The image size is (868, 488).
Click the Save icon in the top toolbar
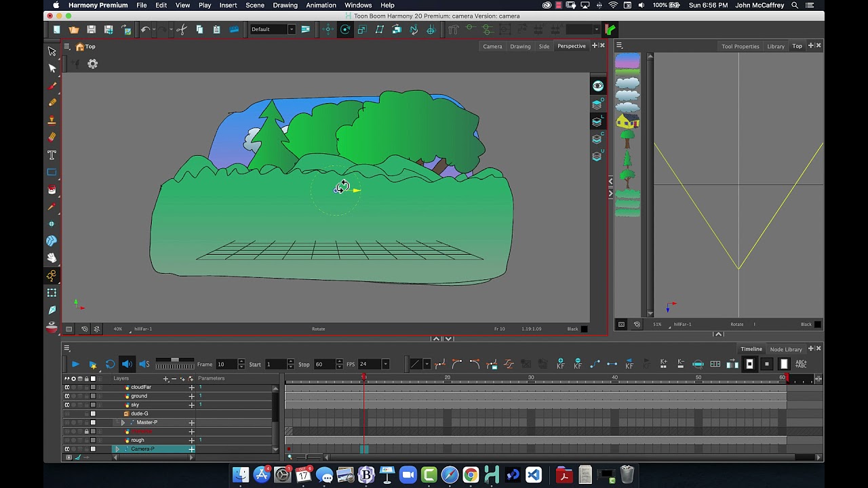point(91,29)
